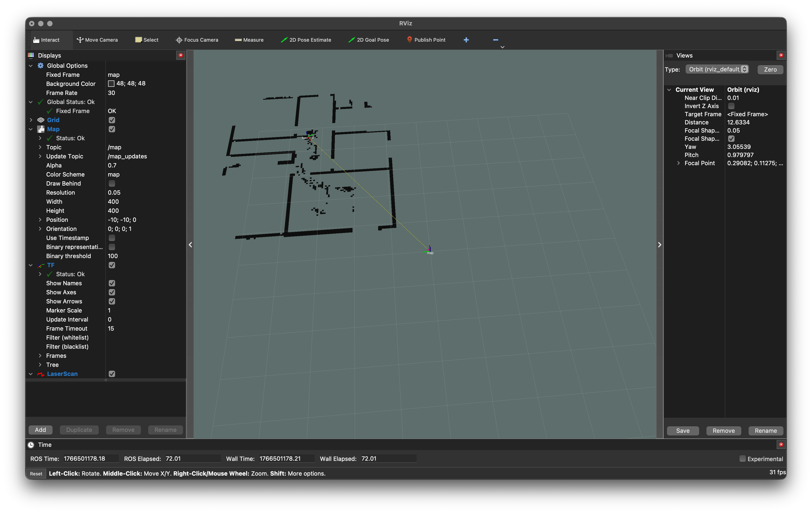Click the Global Options gear icon
This screenshot has width=812, height=513.
(x=41, y=65)
